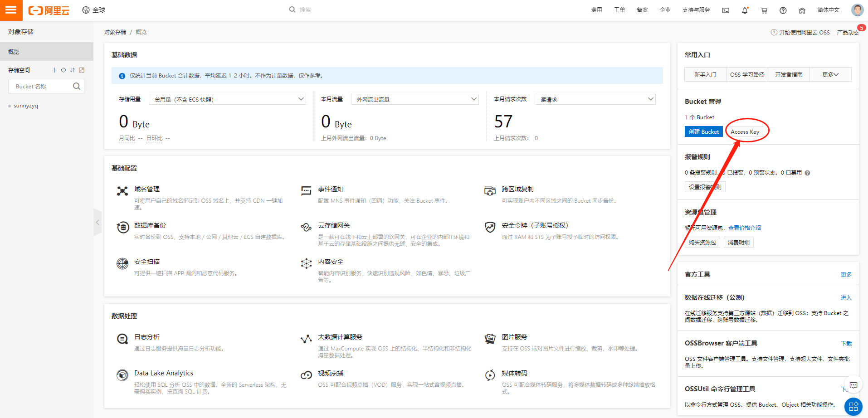Open 安全扫描 feature
This screenshot has height=418, width=868.
coord(147,262)
